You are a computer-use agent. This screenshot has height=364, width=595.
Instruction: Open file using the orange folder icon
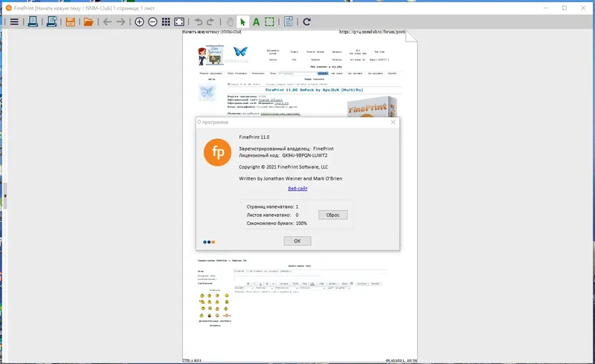coord(89,22)
